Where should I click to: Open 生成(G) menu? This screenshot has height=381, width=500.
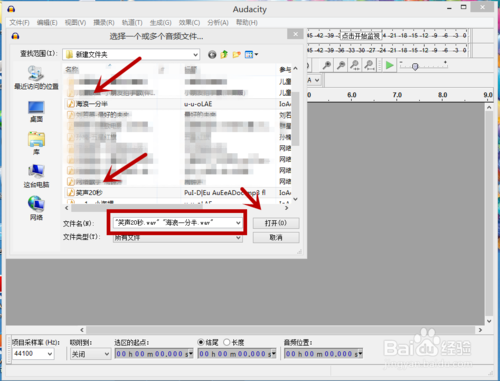160,23
